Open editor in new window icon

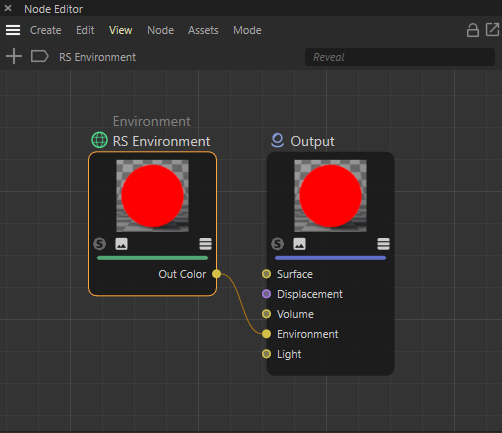click(x=492, y=29)
